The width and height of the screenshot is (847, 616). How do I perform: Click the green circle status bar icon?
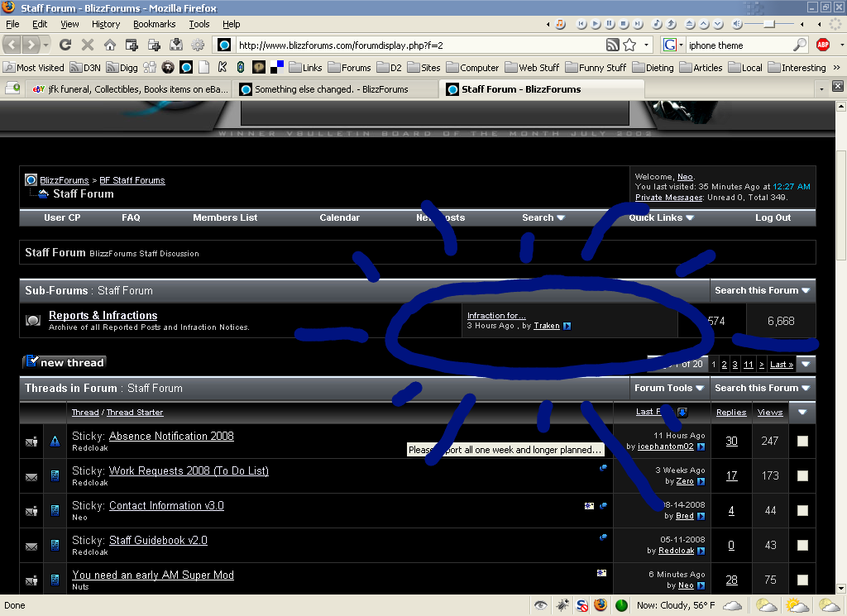(x=621, y=605)
